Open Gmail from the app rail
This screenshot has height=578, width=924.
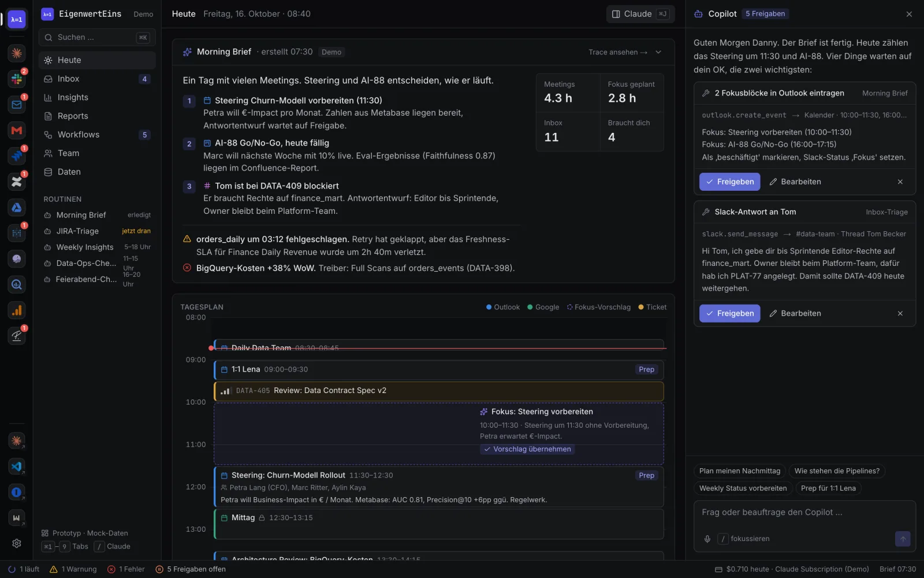[17, 130]
